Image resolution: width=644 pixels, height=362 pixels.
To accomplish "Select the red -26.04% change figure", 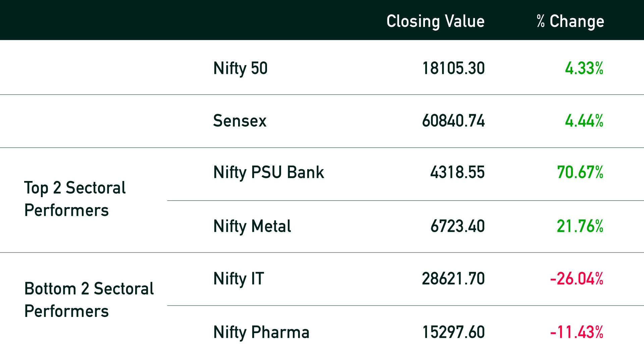I will (x=577, y=279).
